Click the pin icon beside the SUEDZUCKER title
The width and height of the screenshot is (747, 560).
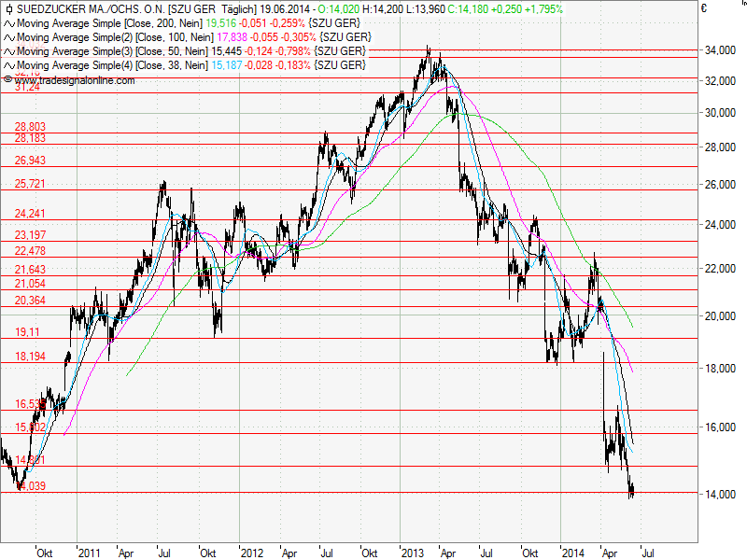click(8, 8)
